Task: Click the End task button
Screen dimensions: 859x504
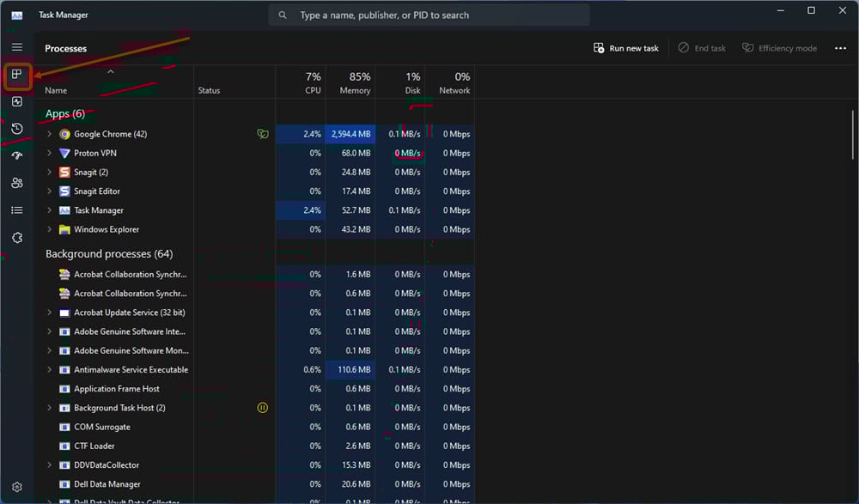Action: pyautogui.click(x=702, y=48)
